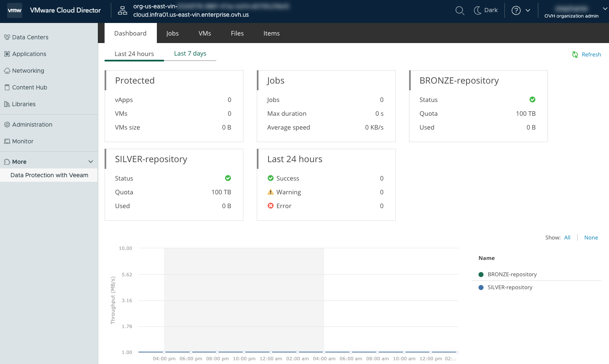
Task: Click the organization network icon in header
Action: point(123,11)
